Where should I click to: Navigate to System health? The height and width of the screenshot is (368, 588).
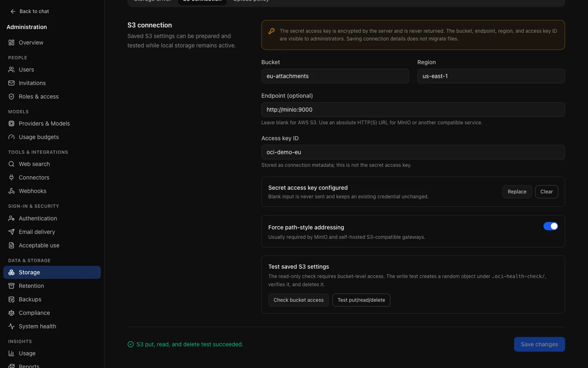click(52, 326)
